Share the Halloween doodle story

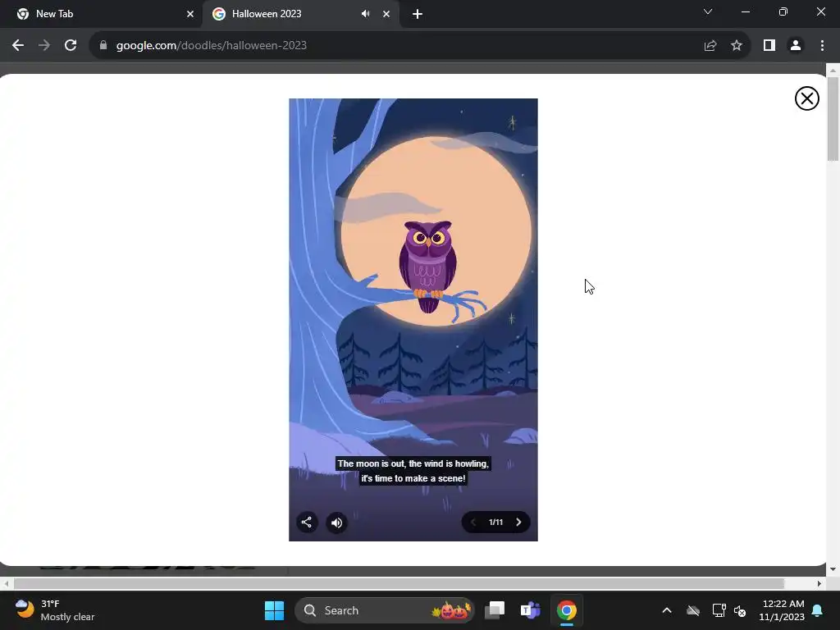click(x=307, y=523)
